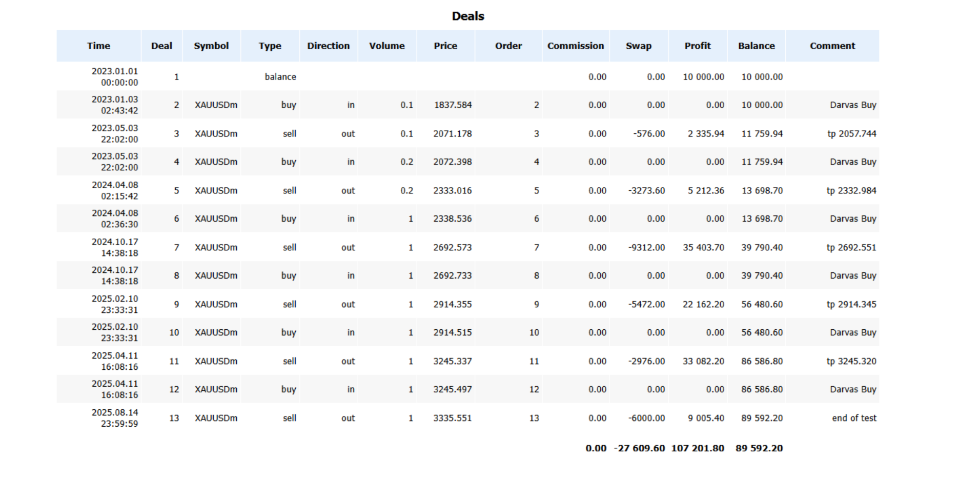
Task: Select profit value 22 162.20
Action: coord(704,305)
